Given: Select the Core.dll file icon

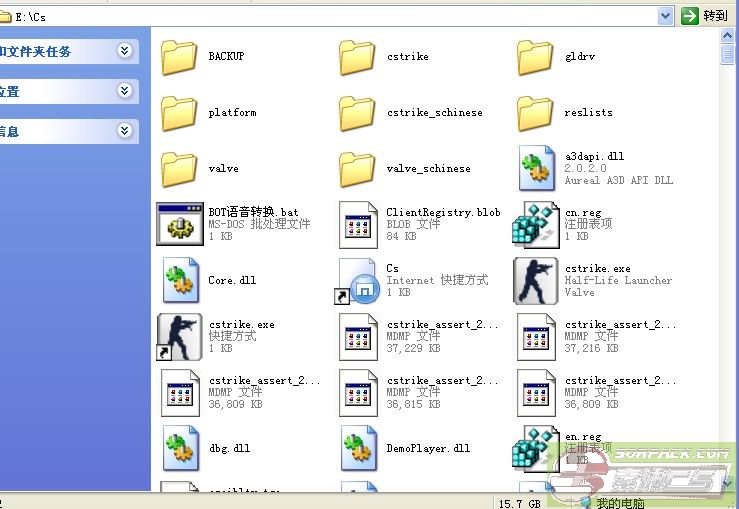Looking at the screenshot, I should [x=180, y=281].
